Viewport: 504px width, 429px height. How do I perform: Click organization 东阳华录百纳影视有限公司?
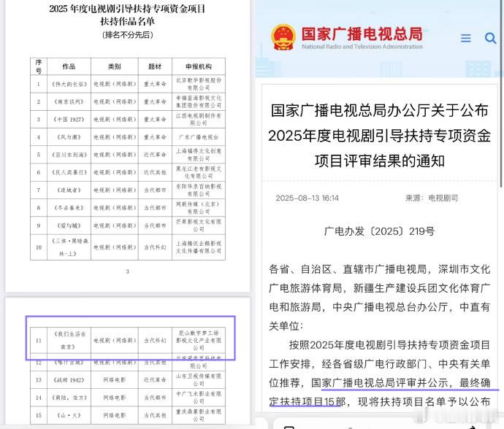click(199, 190)
